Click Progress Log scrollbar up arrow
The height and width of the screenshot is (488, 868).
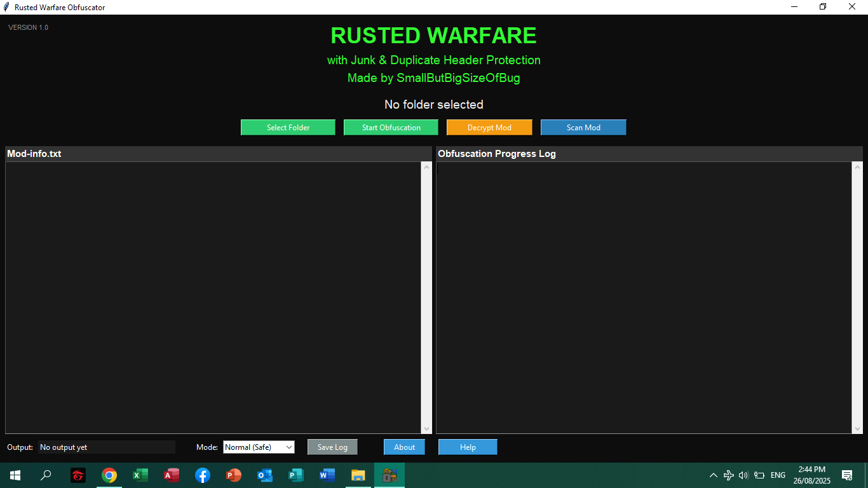[x=857, y=167]
